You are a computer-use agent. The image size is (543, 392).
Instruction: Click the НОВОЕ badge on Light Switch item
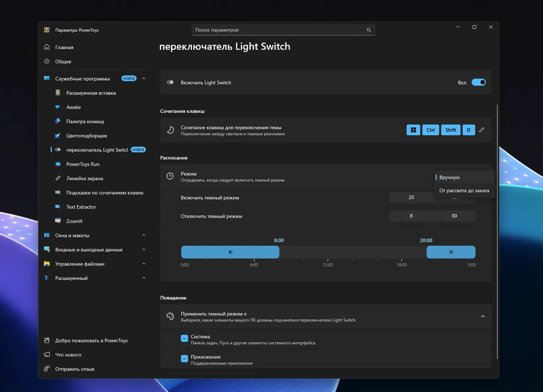138,150
